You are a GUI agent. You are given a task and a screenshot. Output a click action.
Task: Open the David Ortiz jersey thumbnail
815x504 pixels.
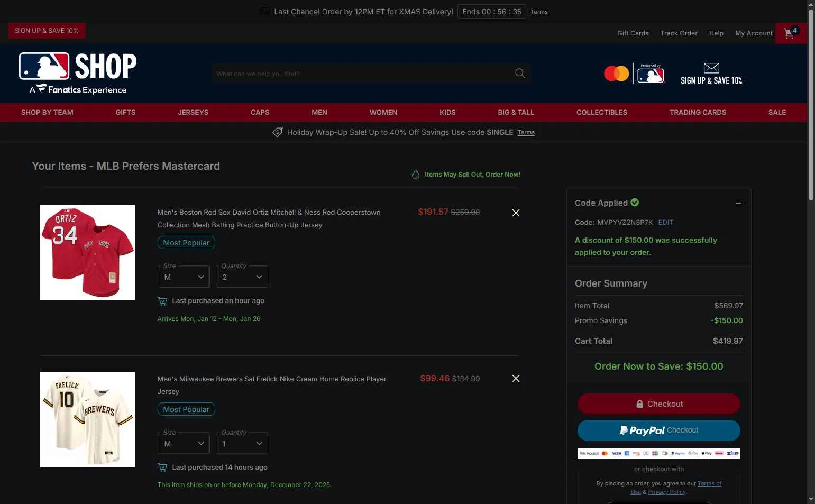(x=88, y=253)
